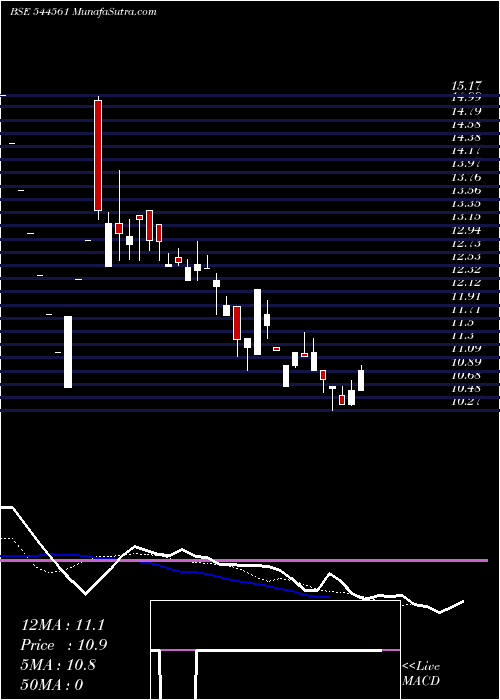Click the 14.38 price axis label
Screen dimensions: 500x700
466,138
